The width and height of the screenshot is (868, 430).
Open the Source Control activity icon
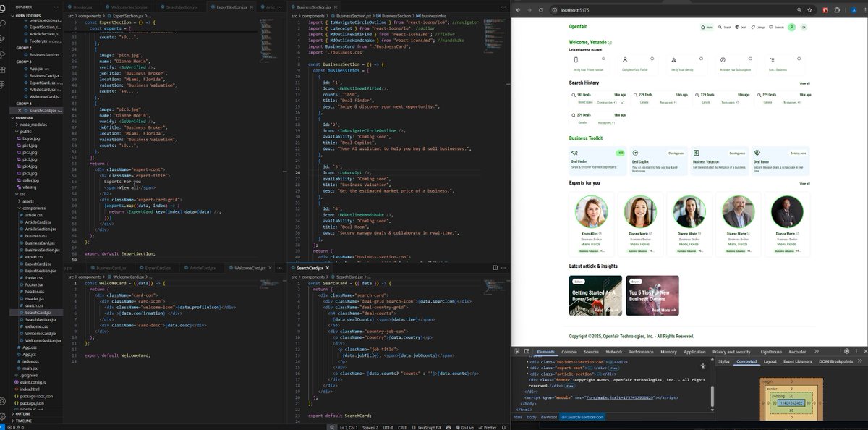coord(3,38)
